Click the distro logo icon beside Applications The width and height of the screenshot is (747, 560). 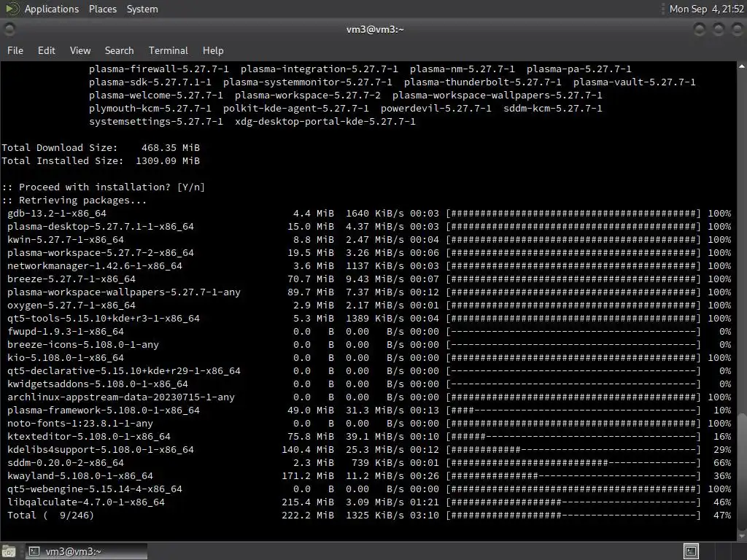coord(12,9)
